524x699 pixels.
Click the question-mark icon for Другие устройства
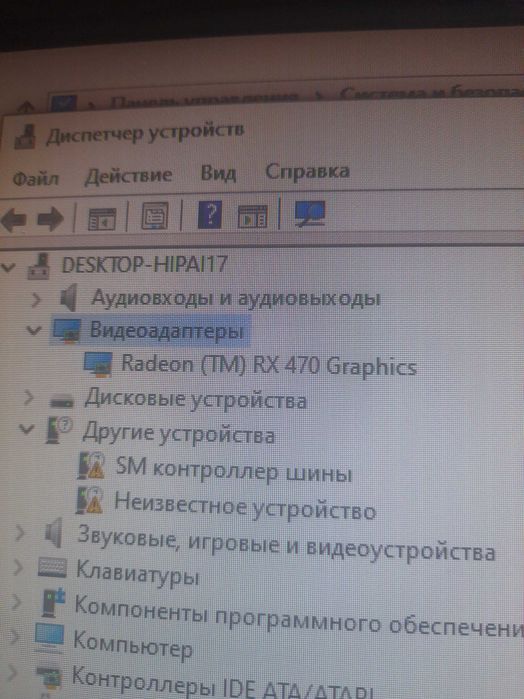coord(58,430)
